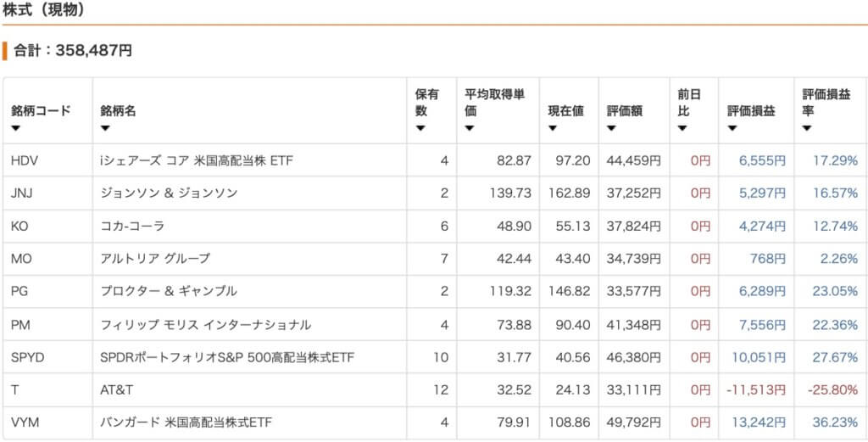Sort by 銘柄名 arrow icon
Viewport: 868px width, 442px height.
(x=105, y=128)
